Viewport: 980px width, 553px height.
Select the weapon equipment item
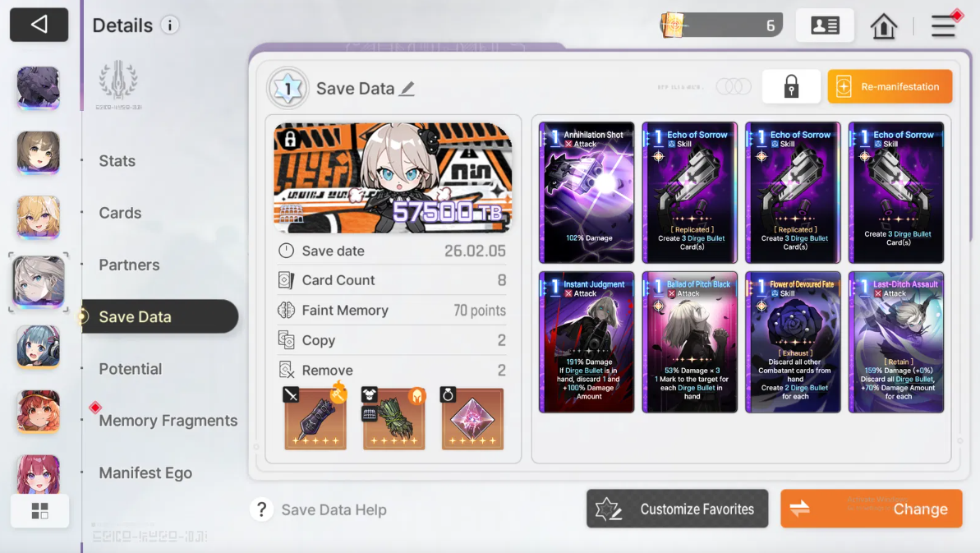(315, 418)
